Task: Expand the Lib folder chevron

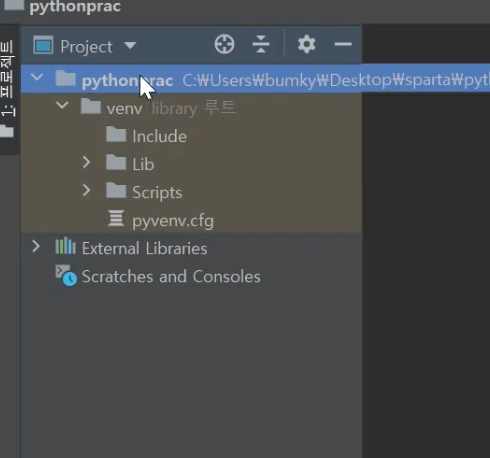Action: click(86, 162)
